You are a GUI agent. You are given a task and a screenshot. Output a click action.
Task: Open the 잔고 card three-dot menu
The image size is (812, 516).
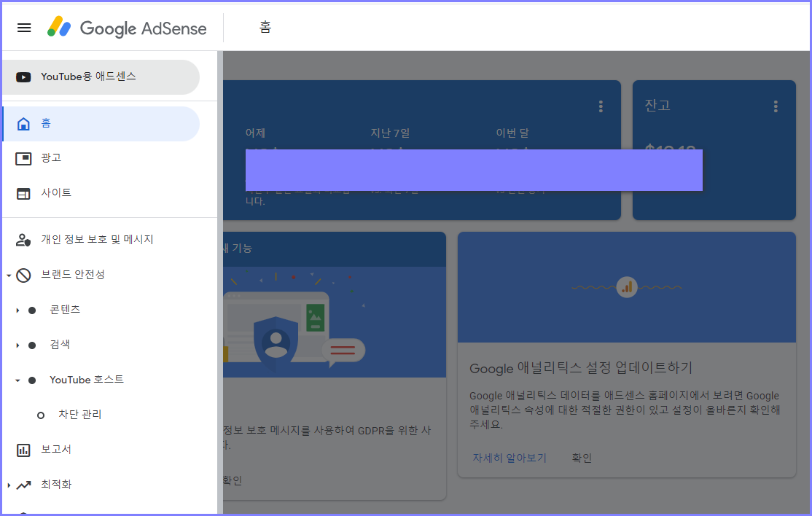[776, 106]
